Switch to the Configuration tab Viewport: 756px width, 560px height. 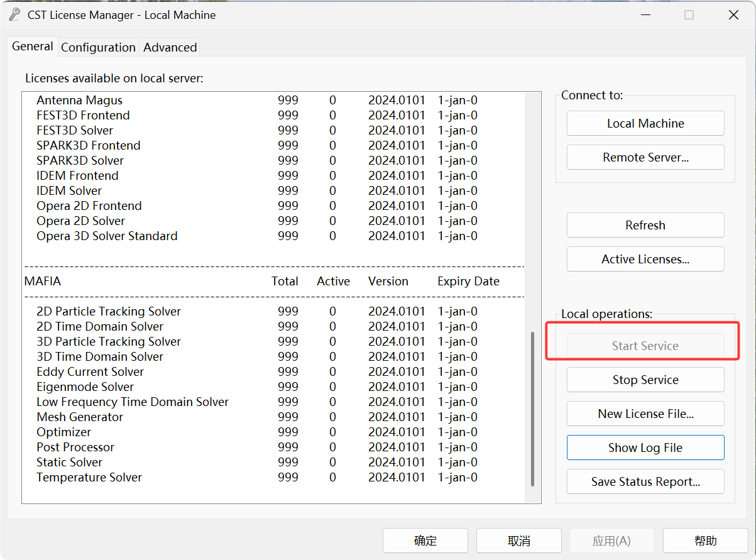click(98, 47)
